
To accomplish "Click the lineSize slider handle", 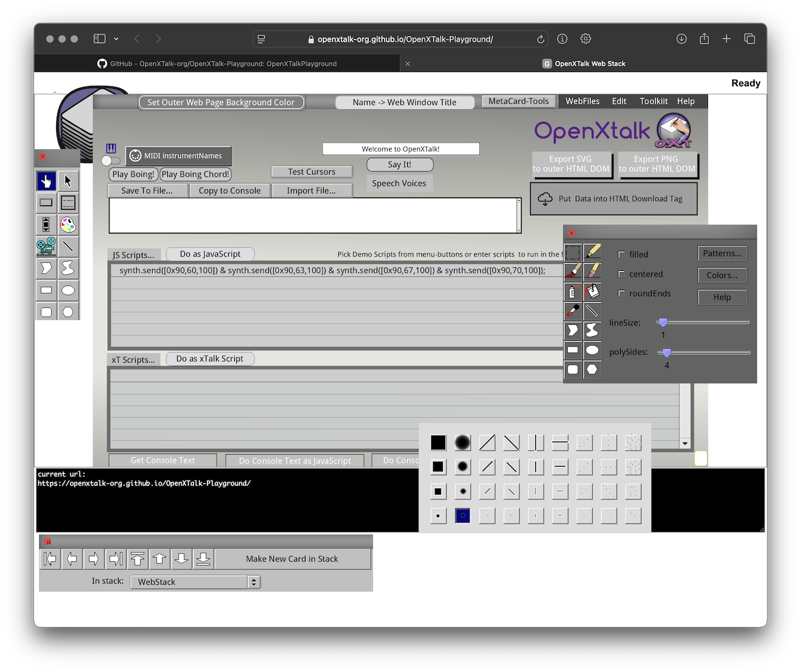I will (663, 322).
